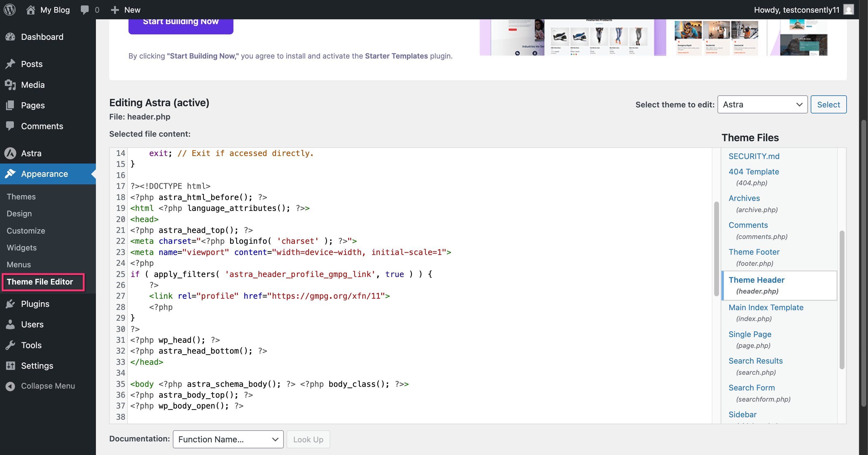Click the Theme Files list scrollbar
This screenshot has width=868, height=455.
(841, 300)
